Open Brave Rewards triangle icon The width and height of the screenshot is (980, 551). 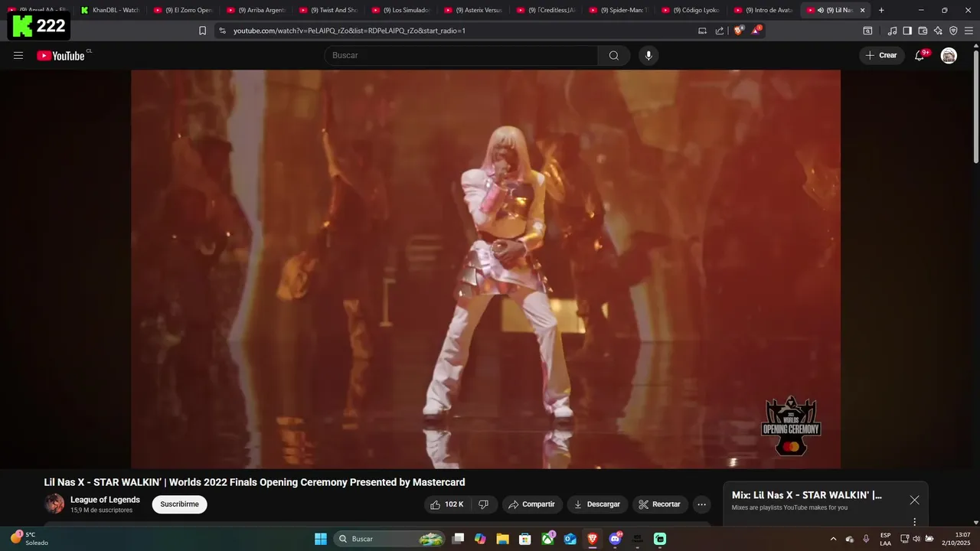point(756,31)
